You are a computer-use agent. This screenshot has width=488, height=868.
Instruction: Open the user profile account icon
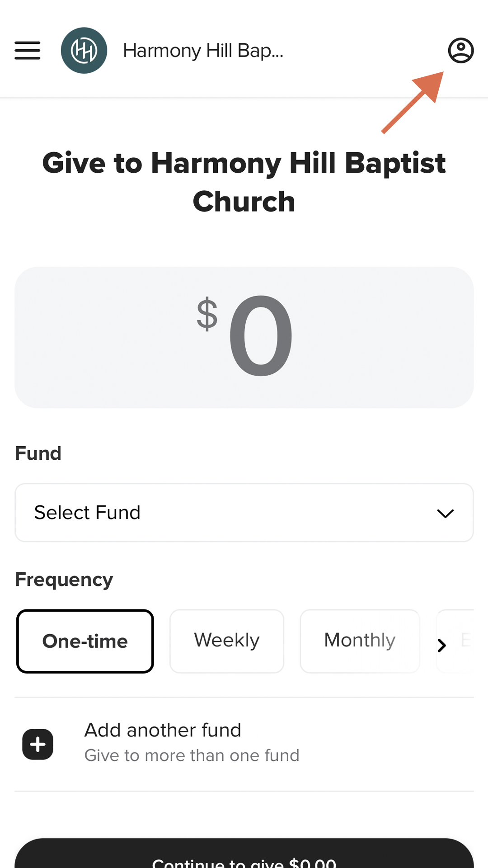coord(460,50)
